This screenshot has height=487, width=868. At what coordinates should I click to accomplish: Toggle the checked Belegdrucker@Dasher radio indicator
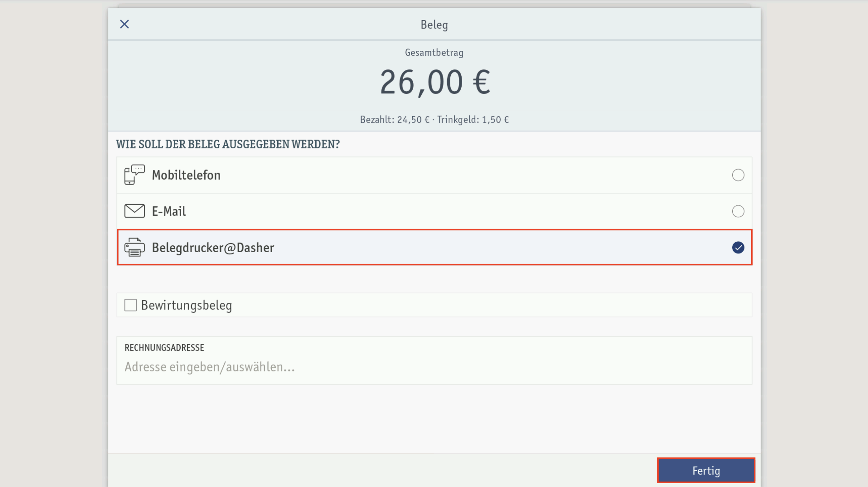pyautogui.click(x=738, y=248)
